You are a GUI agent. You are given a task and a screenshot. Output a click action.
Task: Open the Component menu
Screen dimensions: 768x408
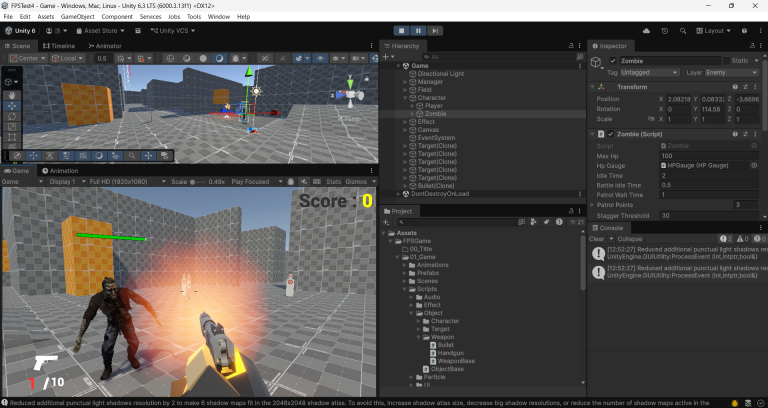tap(117, 17)
